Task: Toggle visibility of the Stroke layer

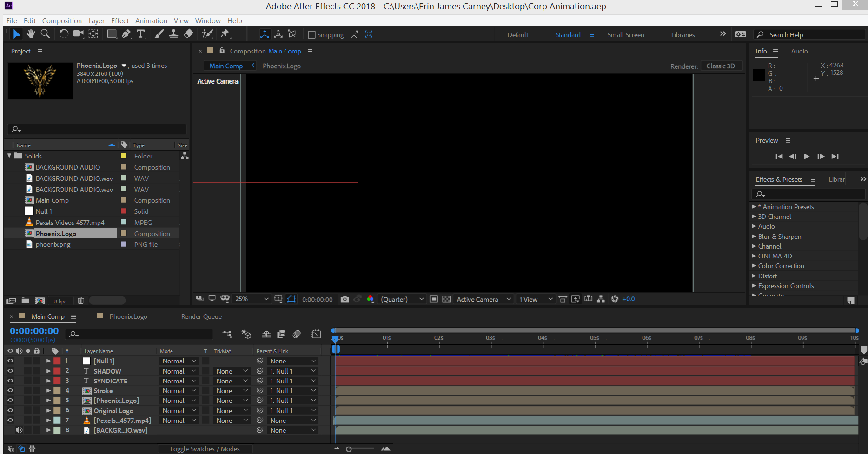Action: coord(10,391)
